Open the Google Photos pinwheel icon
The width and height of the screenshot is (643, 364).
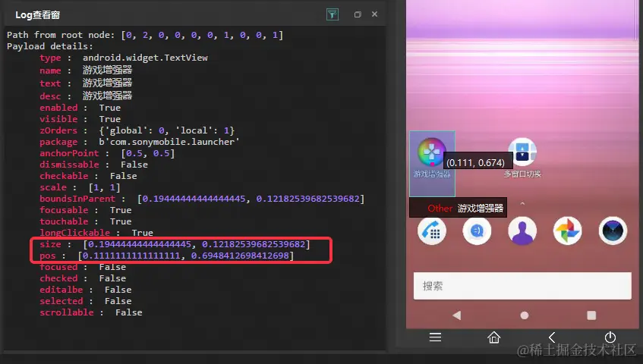pyautogui.click(x=568, y=231)
